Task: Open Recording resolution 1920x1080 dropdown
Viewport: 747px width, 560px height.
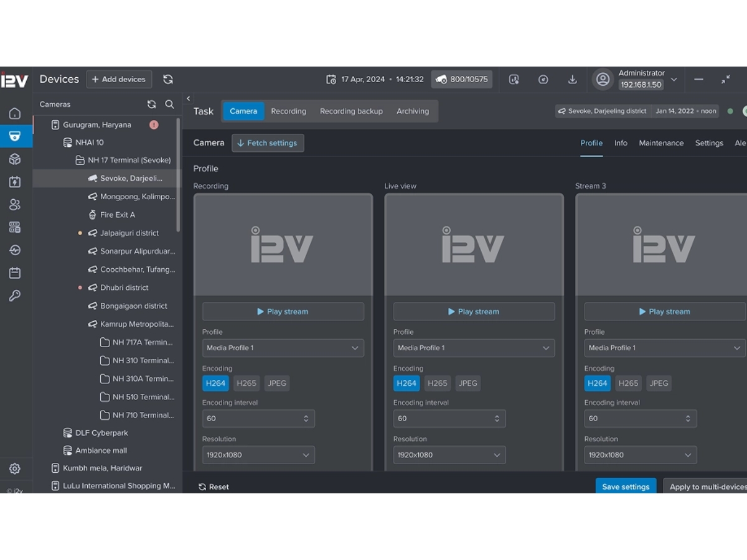Action: (258, 455)
